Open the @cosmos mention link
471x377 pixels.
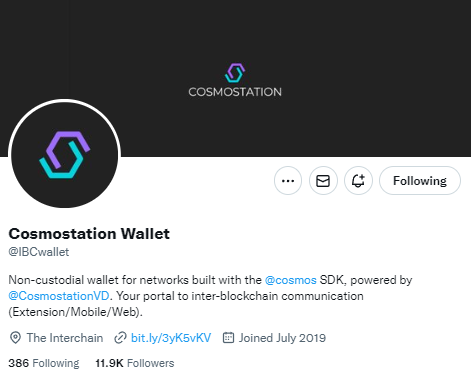tap(290, 280)
